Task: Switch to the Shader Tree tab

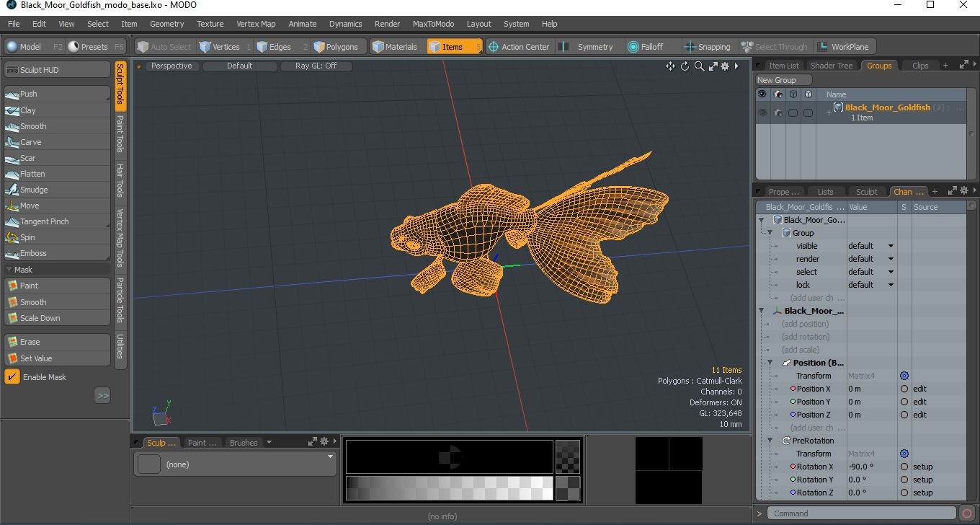Action: point(831,66)
